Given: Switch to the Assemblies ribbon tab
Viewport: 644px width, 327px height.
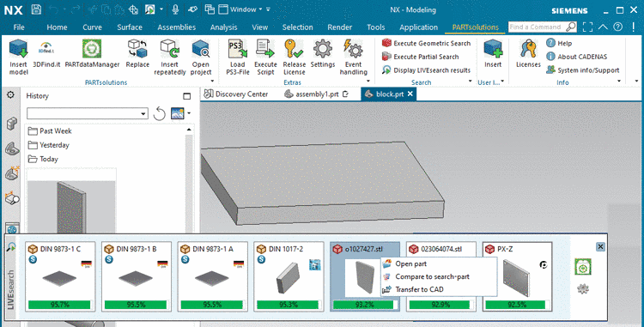Looking at the screenshot, I should pyautogui.click(x=177, y=27).
